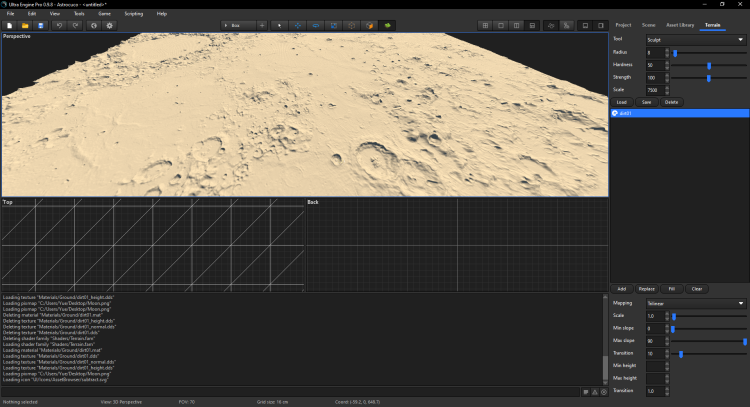Image resolution: width=750 pixels, height=407 pixels.
Task: Activate the Move (translate) tool
Action: (298, 24)
